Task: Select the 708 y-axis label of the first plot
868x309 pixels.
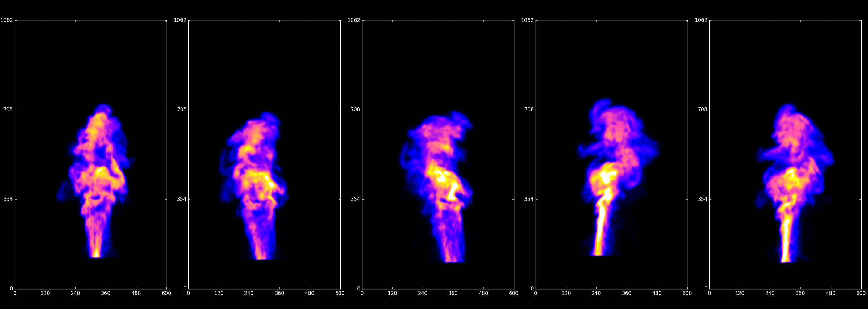Action: coord(8,109)
